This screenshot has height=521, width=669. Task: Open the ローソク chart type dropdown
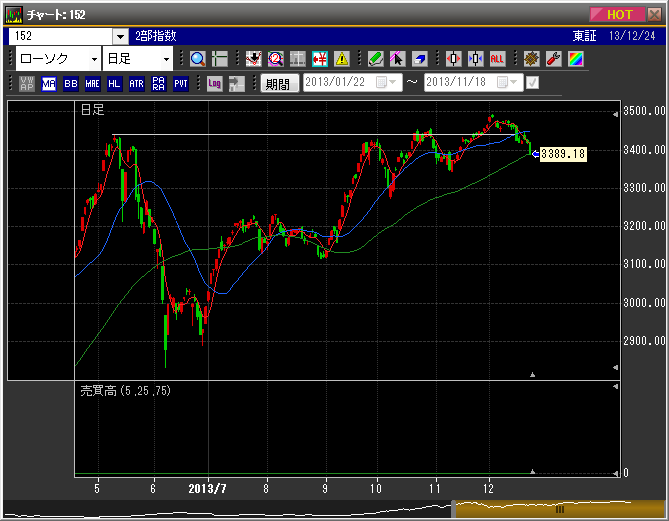point(57,59)
